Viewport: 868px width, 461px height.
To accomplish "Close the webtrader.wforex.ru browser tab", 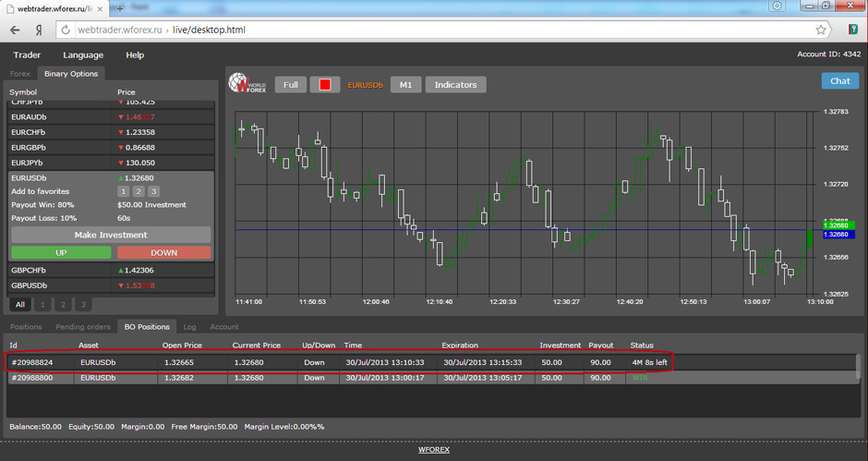I will tap(100, 9).
